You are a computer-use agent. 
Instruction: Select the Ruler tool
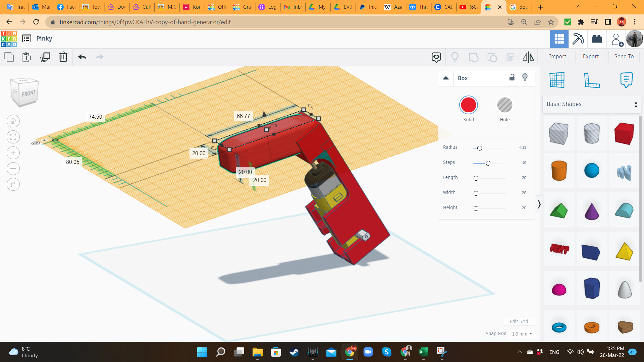(x=592, y=80)
